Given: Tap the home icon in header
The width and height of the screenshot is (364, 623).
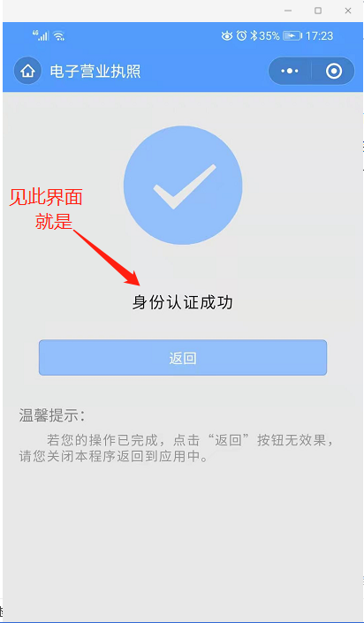Looking at the screenshot, I should [27, 71].
